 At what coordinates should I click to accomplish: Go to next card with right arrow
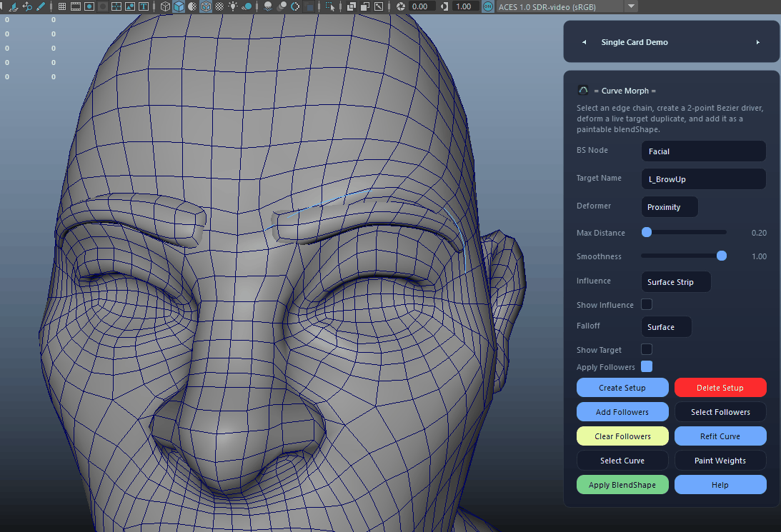[x=758, y=42]
